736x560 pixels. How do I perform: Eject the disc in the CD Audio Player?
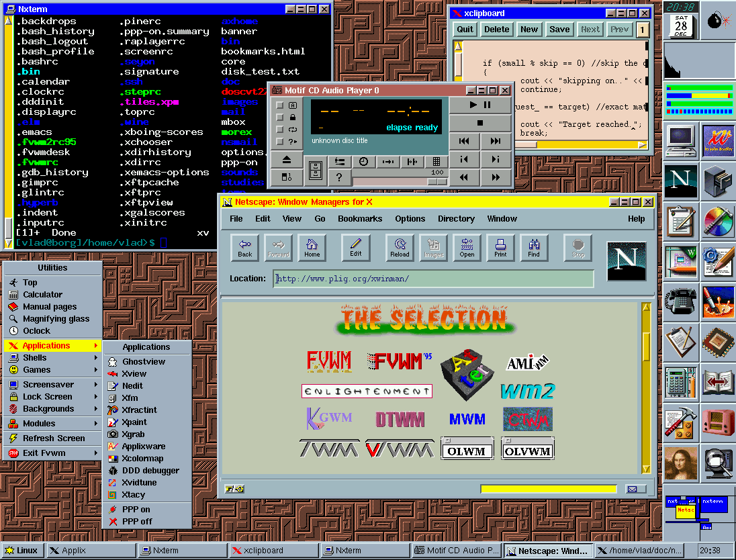[x=286, y=160]
